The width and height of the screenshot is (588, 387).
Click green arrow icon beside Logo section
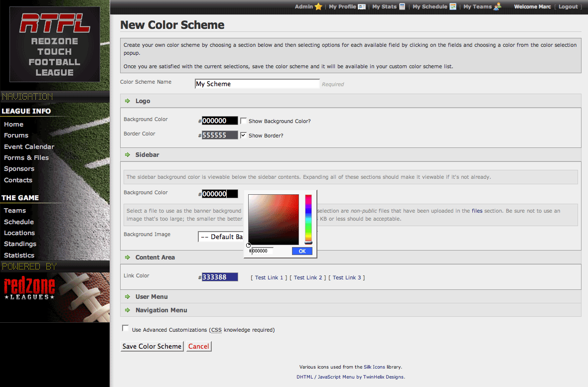point(128,101)
